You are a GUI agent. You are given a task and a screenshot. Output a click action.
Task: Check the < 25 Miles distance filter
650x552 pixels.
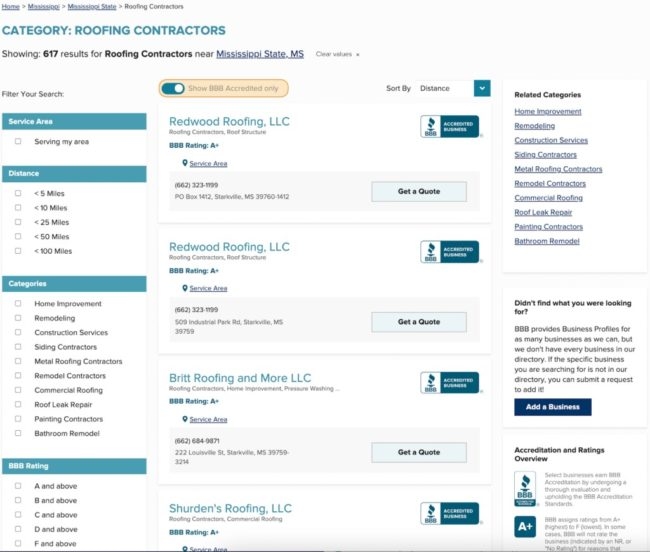pyautogui.click(x=18, y=222)
